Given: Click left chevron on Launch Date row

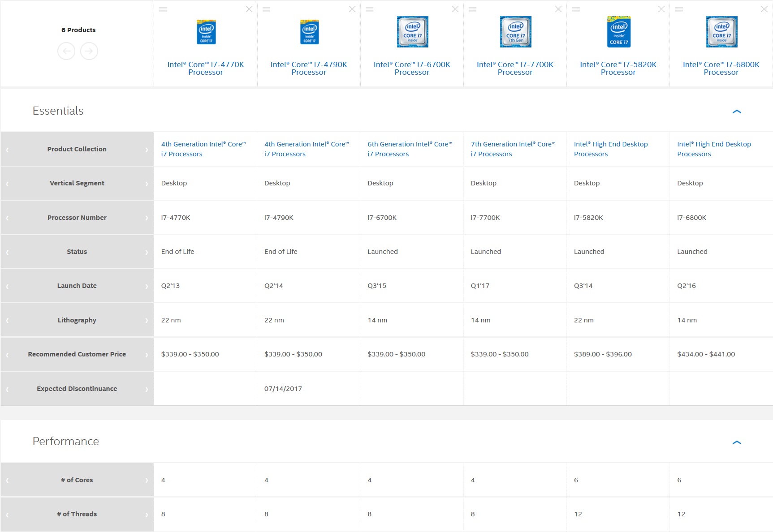Looking at the screenshot, I should click(x=7, y=286).
